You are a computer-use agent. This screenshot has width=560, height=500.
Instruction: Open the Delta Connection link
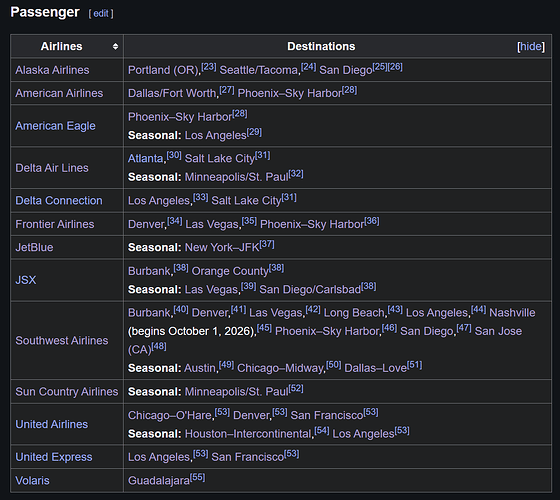pyautogui.click(x=59, y=200)
